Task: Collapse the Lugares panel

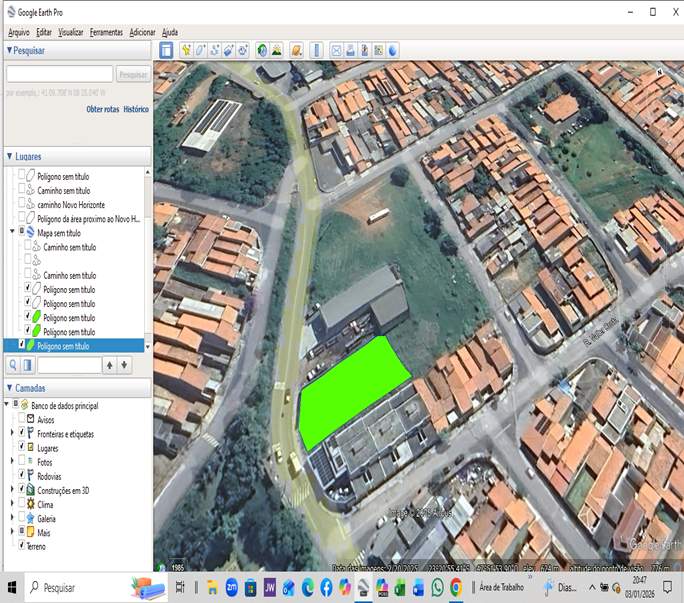Action: coord(10,156)
